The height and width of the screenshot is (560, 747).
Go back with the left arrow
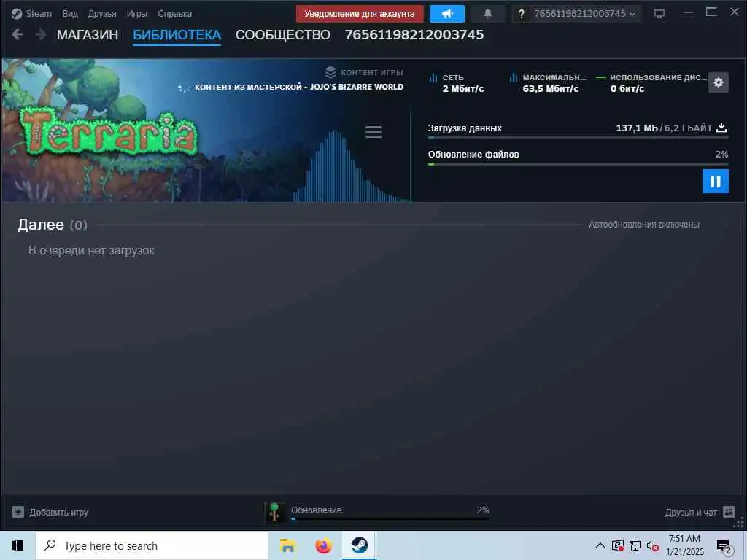pos(18,34)
